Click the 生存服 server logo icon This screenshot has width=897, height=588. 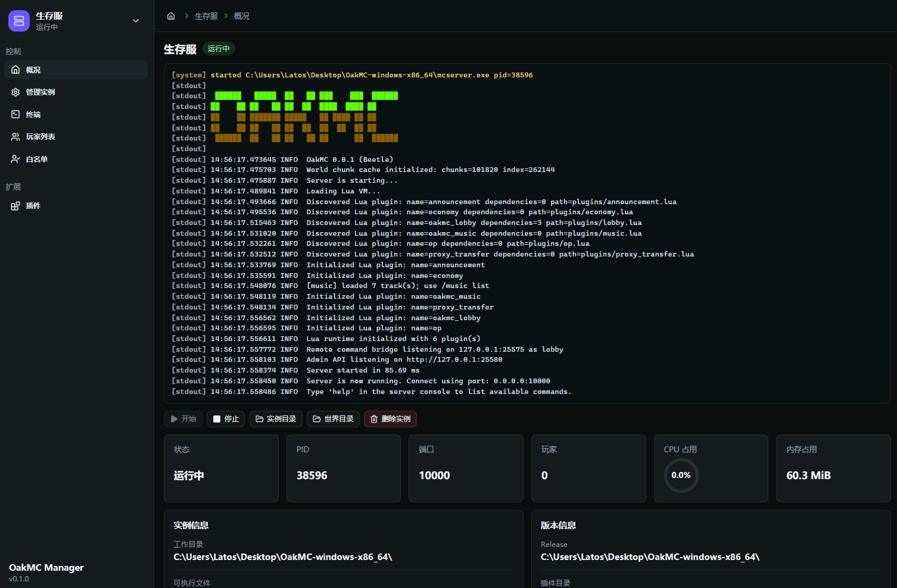tap(19, 21)
